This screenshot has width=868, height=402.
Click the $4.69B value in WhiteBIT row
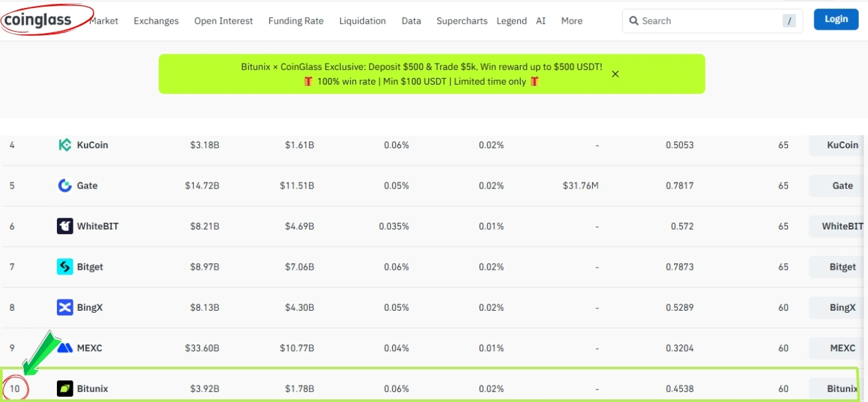click(x=300, y=226)
